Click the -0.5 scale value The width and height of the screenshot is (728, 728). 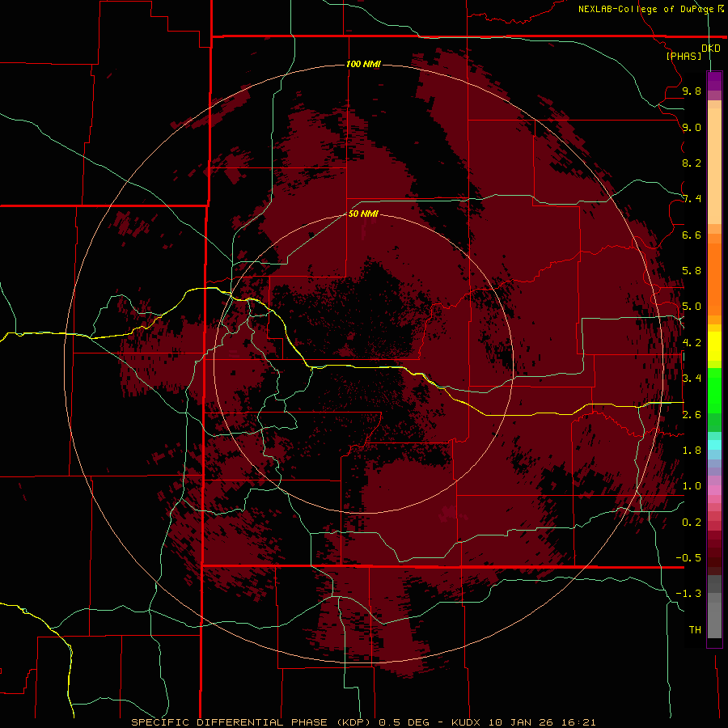click(688, 558)
